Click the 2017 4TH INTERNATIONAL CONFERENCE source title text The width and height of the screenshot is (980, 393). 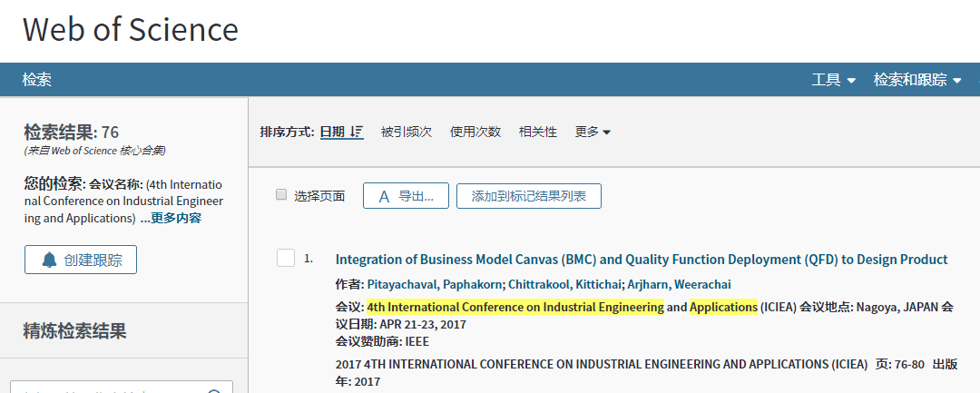pos(602,364)
